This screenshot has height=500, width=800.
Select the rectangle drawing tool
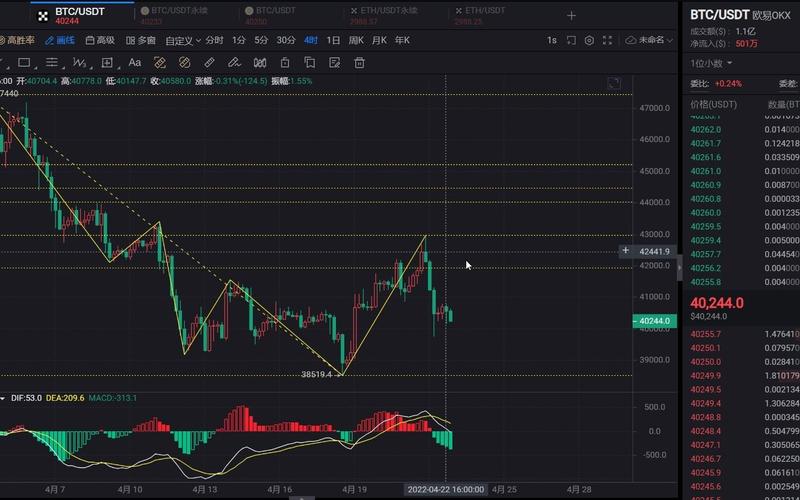coord(24,63)
